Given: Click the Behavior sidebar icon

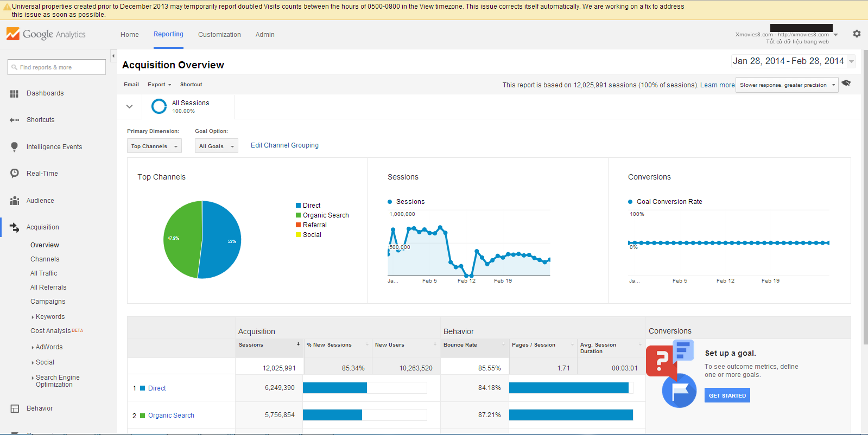Looking at the screenshot, I should [x=15, y=408].
